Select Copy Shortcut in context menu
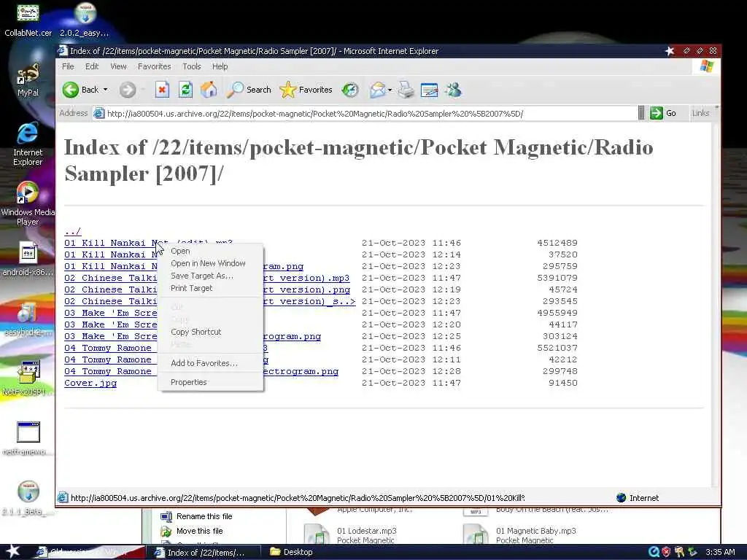The image size is (747, 560). tap(210, 332)
